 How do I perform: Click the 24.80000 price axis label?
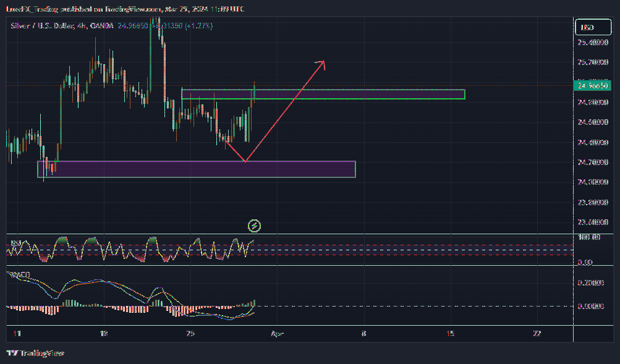click(593, 103)
